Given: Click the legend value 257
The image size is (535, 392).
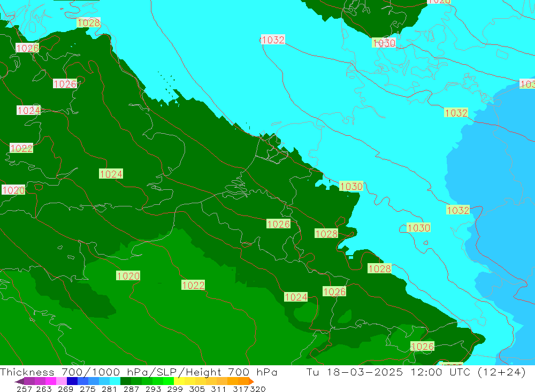Looking at the screenshot, I should (x=24, y=389).
